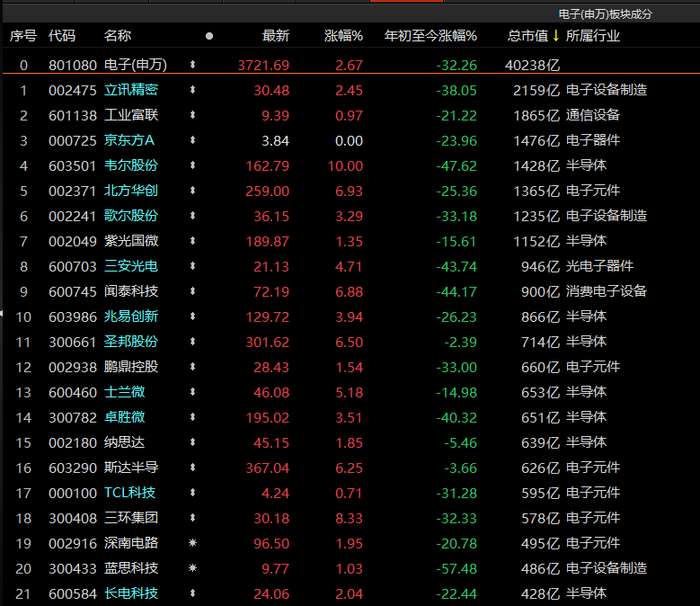Click 通信设备 industry cell
700x606 pixels.
coord(593,115)
